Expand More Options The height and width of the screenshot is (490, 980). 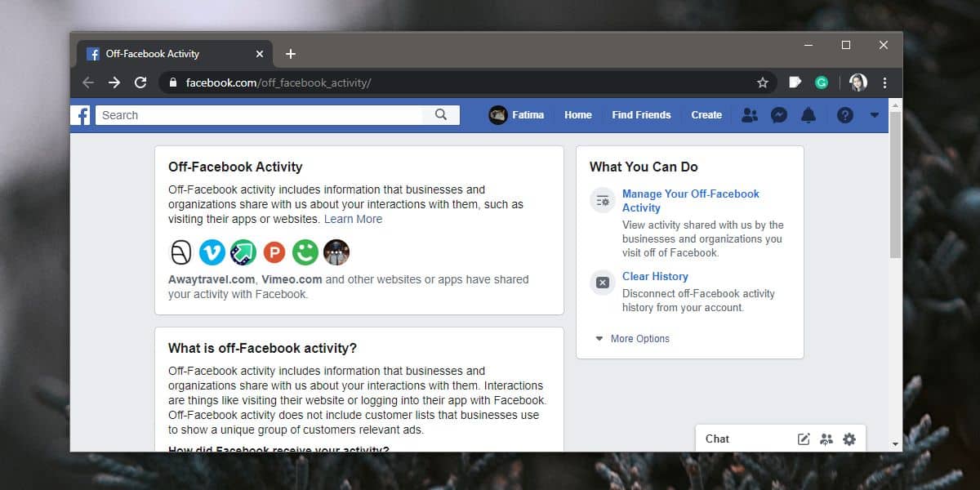[632, 339]
